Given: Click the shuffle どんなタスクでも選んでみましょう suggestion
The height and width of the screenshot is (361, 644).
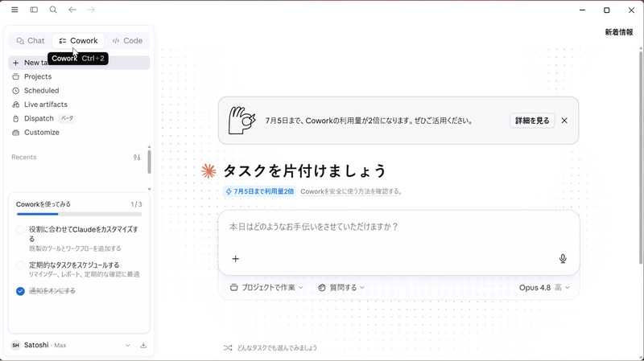Looking at the screenshot, I should 270,348.
